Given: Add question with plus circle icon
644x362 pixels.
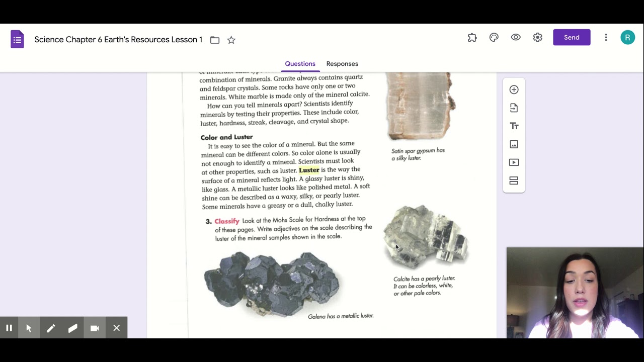Looking at the screenshot, I should click(514, 89).
